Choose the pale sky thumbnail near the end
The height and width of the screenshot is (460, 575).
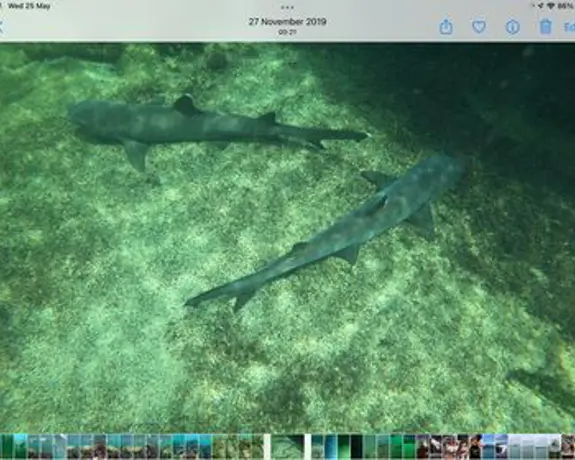pos(528,446)
